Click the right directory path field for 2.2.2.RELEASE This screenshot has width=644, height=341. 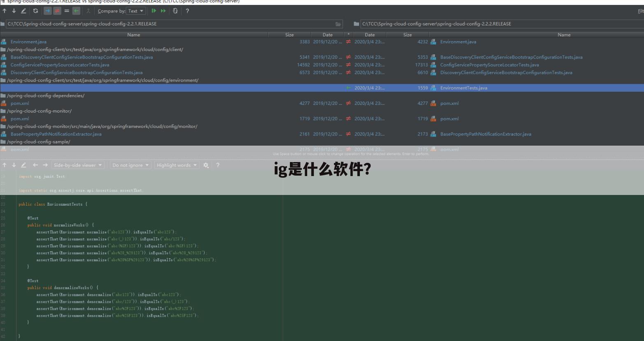pos(502,24)
